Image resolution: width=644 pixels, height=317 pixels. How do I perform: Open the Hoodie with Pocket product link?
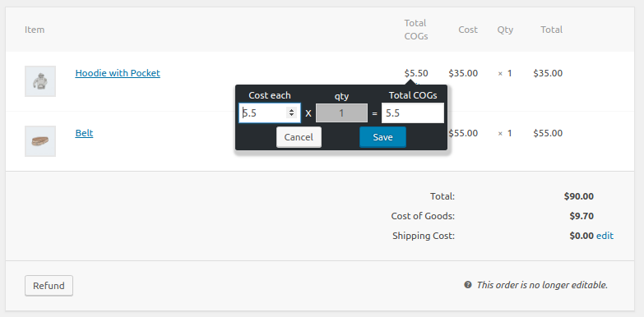tap(118, 73)
